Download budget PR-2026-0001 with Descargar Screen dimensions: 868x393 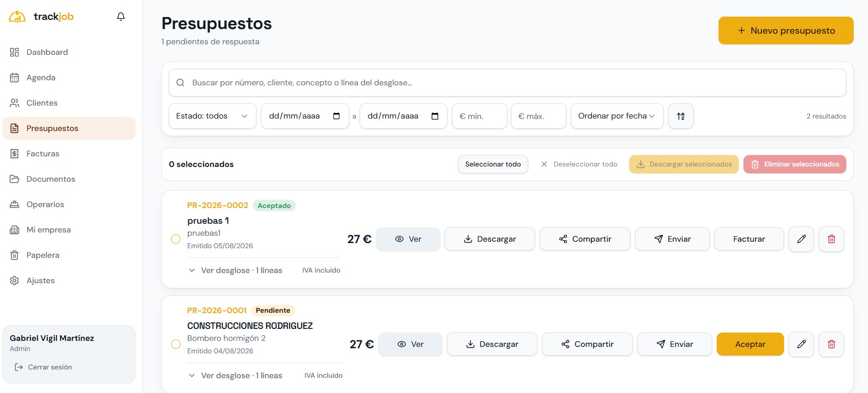click(x=492, y=344)
